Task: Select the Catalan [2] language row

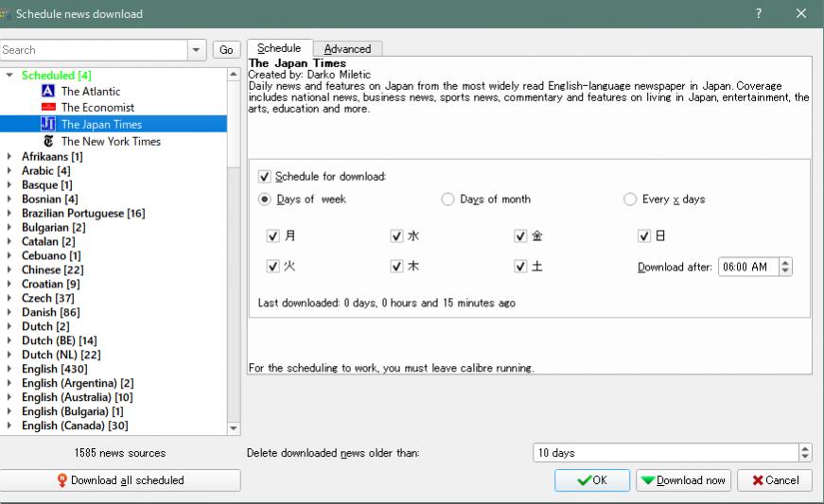Action: point(48,241)
